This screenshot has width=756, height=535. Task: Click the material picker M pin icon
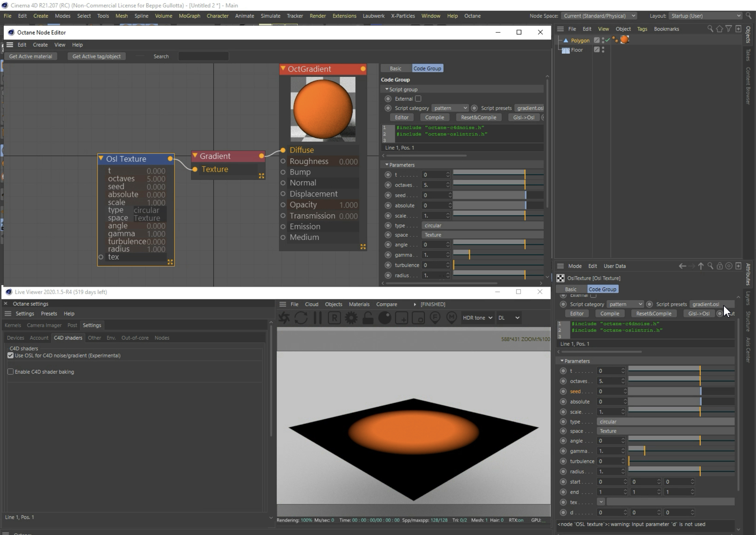[x=451, y=318]
